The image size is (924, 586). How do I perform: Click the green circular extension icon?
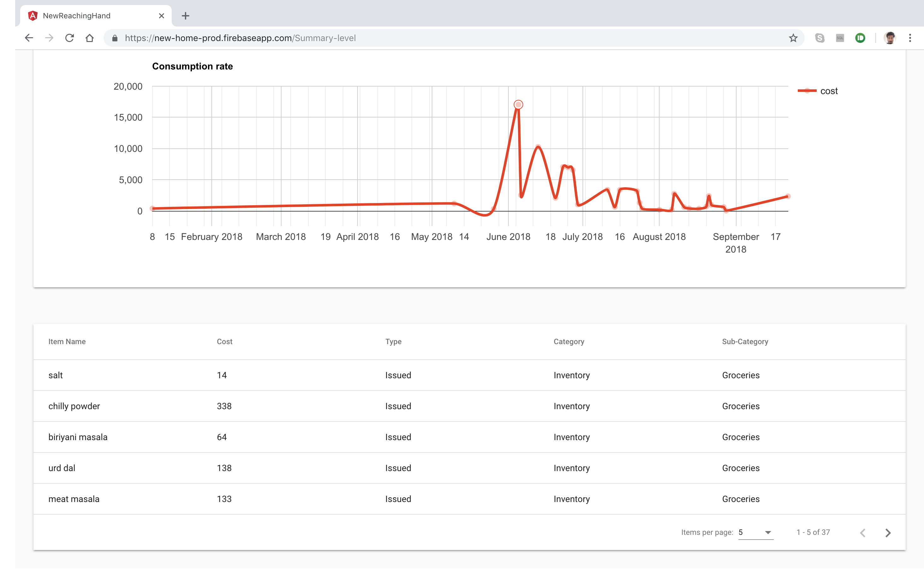[860, 38]
